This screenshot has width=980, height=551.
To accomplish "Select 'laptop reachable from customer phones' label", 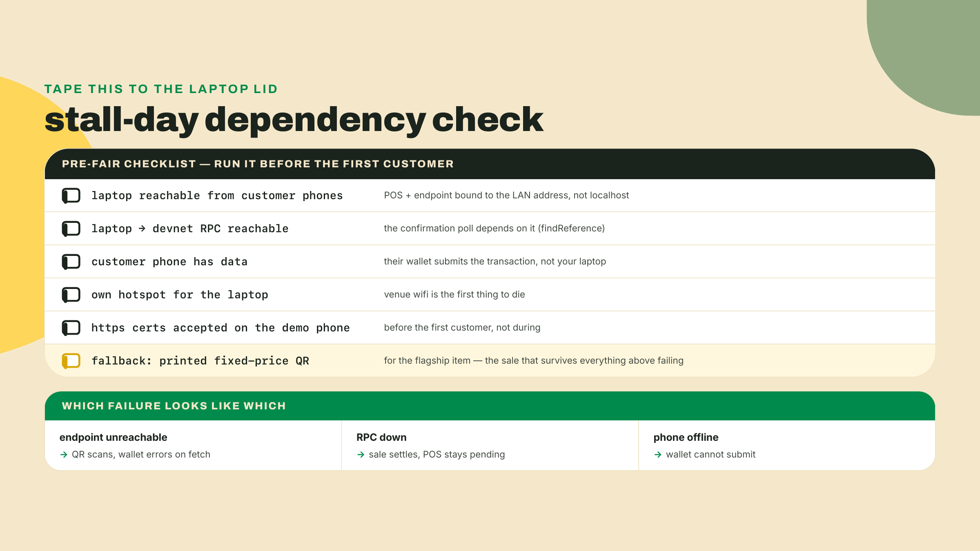I will coord(217,196).
